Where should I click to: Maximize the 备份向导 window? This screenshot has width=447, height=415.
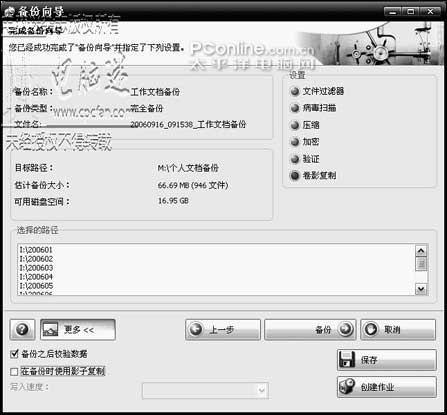point(411,12)
